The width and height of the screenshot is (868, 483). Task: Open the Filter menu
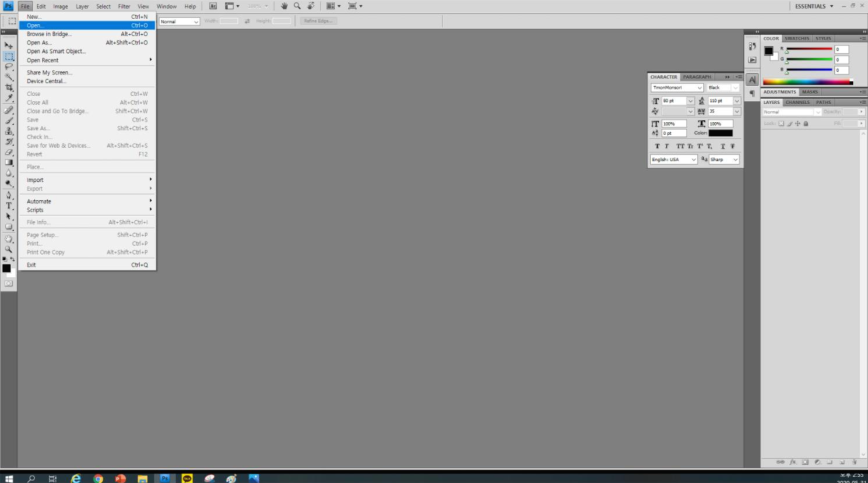pos(124,6)
